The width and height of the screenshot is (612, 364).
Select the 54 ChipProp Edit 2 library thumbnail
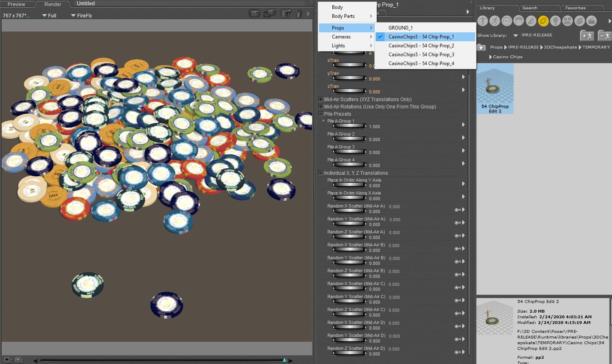[495, 89]
